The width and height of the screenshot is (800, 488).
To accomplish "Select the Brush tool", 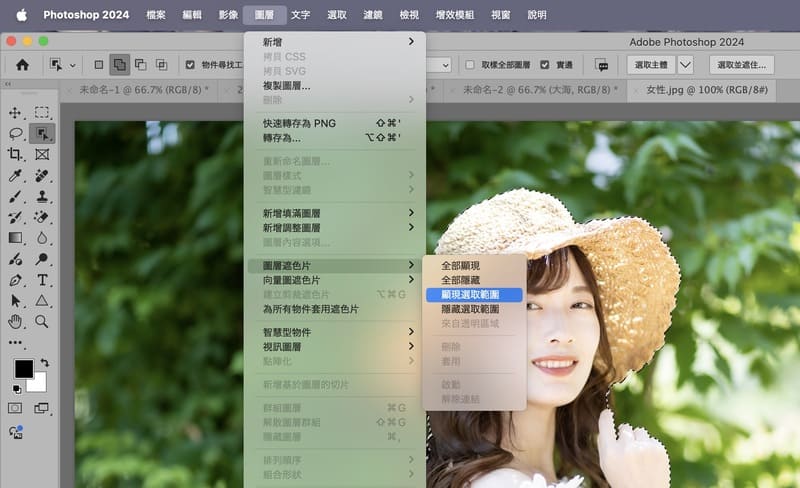I will pyautogui.click(x=15, y=197).
